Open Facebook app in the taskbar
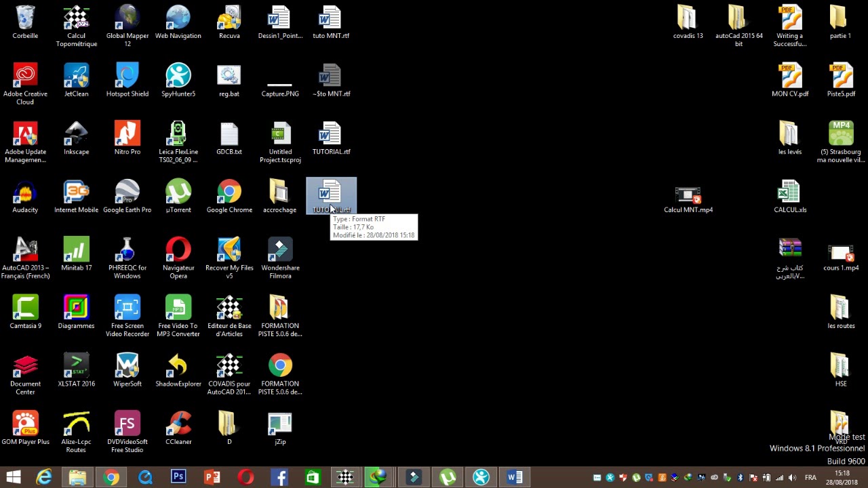Image resolution: width=868 pixels, height=488 pixels. [x=279, y=477]
